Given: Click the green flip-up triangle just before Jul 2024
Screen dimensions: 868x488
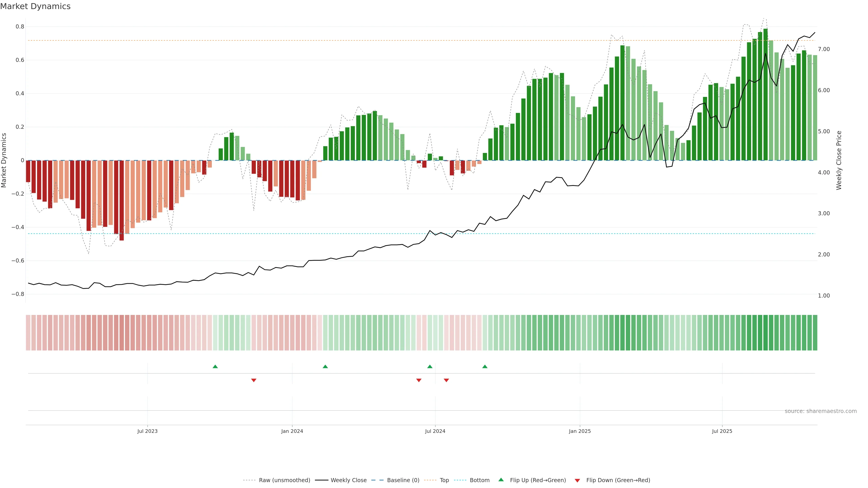Looking at the screenshot, I should (430, 366).
